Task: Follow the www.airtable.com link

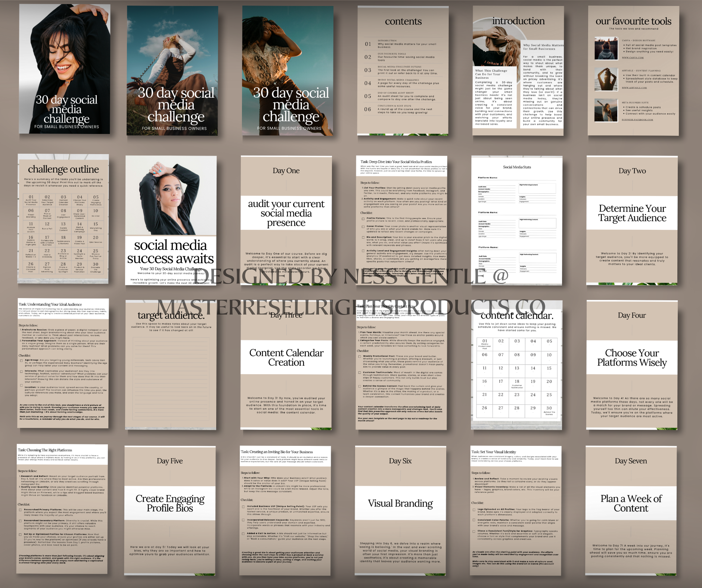Action: pos(634,88)
